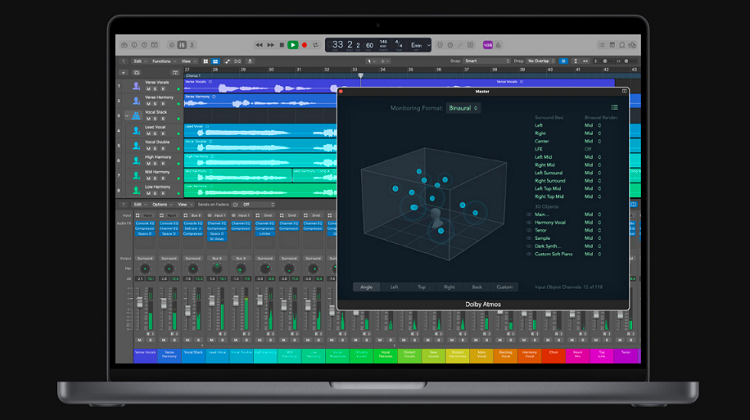This screenshot has height=420, width=750.
Task: Open the Loop Browser icon
Action: [622, 45]
